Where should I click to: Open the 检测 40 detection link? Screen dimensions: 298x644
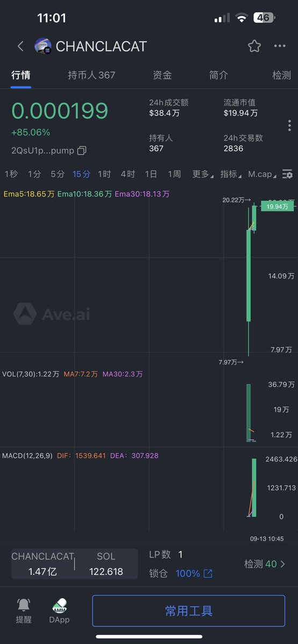coord(265,564)
